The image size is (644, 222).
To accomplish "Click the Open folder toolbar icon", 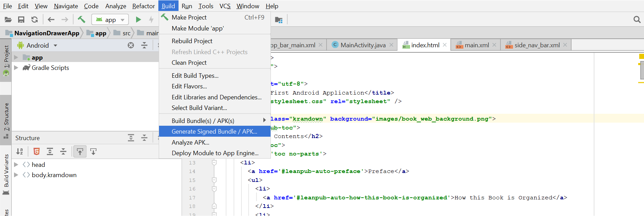I will point(8,20).
